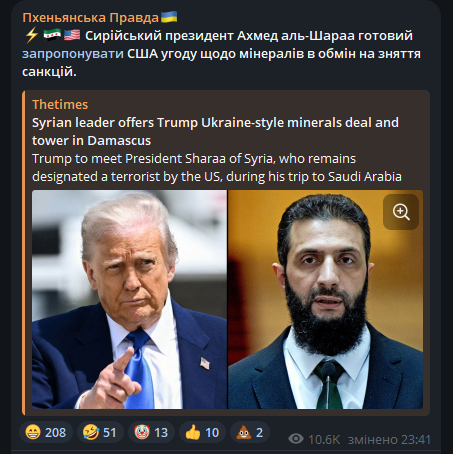Open the photo of man pointing finger
The image size is (453, 454).
point(129,299)
